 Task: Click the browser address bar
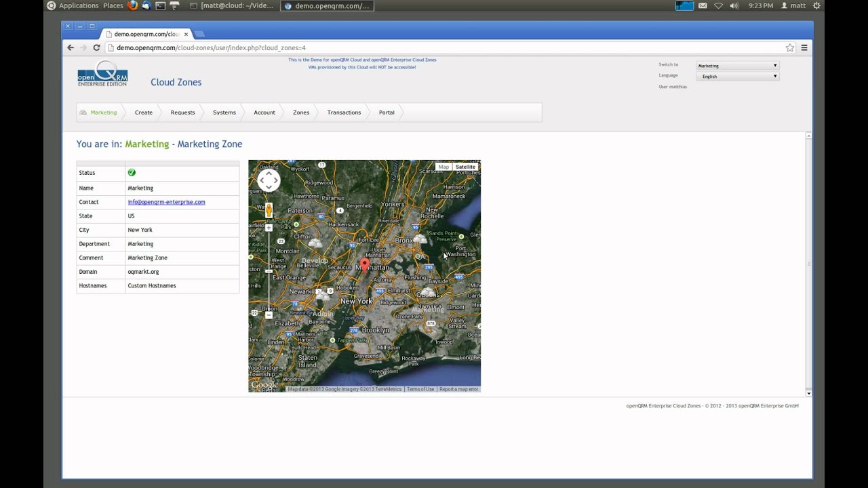click(x=444, y=47)
